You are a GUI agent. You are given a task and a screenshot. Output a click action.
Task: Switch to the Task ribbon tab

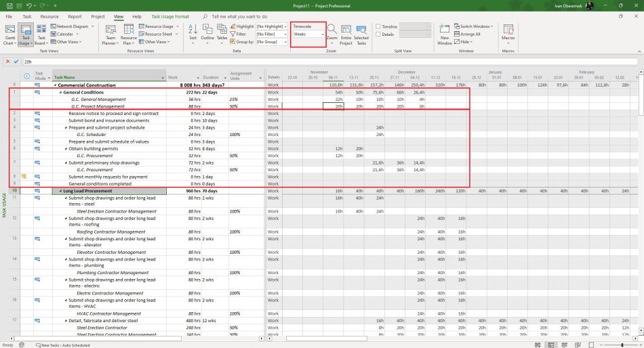click(27, 16)
